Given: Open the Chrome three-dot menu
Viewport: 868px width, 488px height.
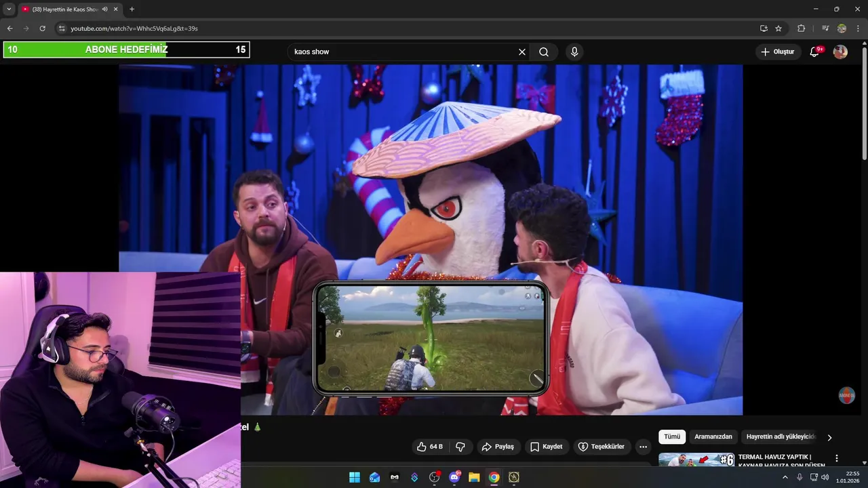Looking at the screenshot, I should [x=858, y=28].
